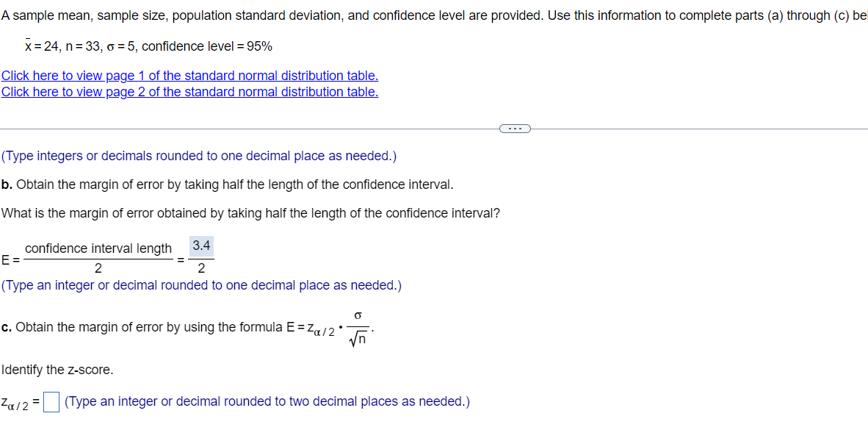Click the empty z-score answer box
The image size is (868, 430).
tap(51, 402)
